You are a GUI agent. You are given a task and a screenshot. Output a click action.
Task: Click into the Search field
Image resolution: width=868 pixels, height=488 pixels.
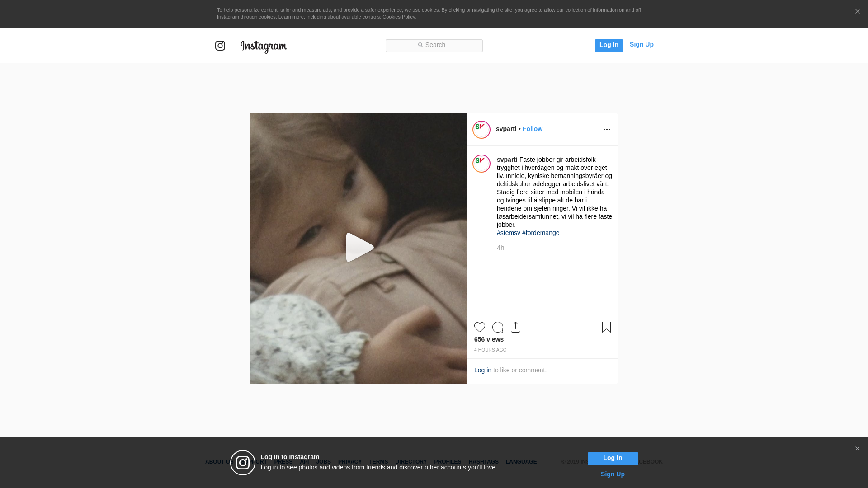[x=434, y=45]
